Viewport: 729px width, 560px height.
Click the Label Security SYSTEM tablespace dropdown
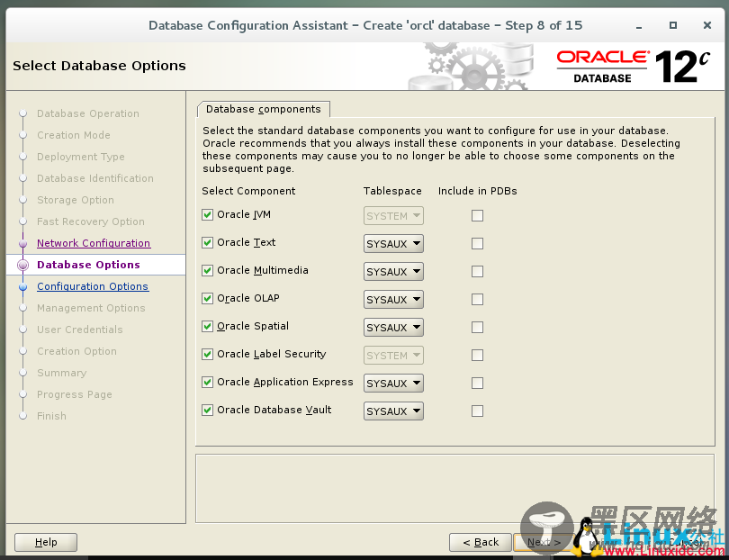[393, 356]
